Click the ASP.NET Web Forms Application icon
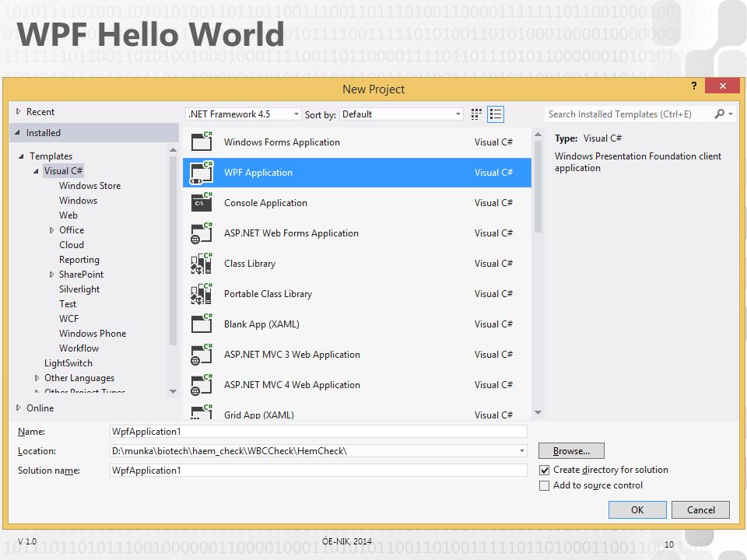 pyautogui.click(x=202, y=233)
